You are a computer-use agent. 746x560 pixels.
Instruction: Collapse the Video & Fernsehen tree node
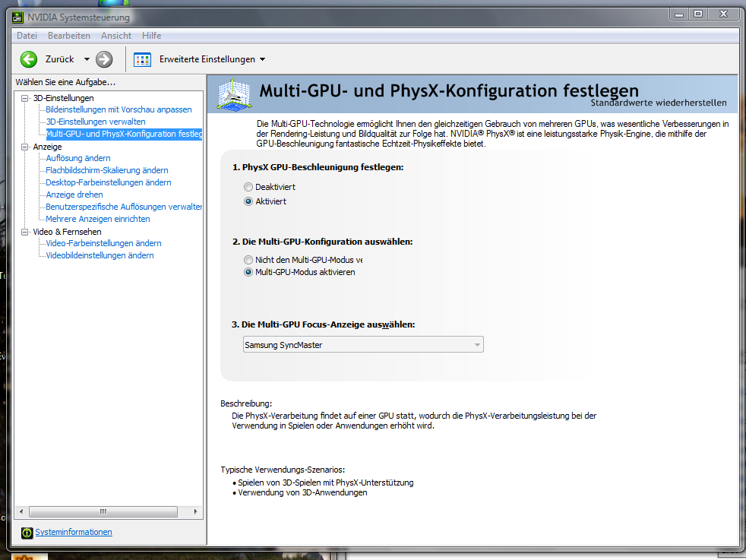coord(25,233)
